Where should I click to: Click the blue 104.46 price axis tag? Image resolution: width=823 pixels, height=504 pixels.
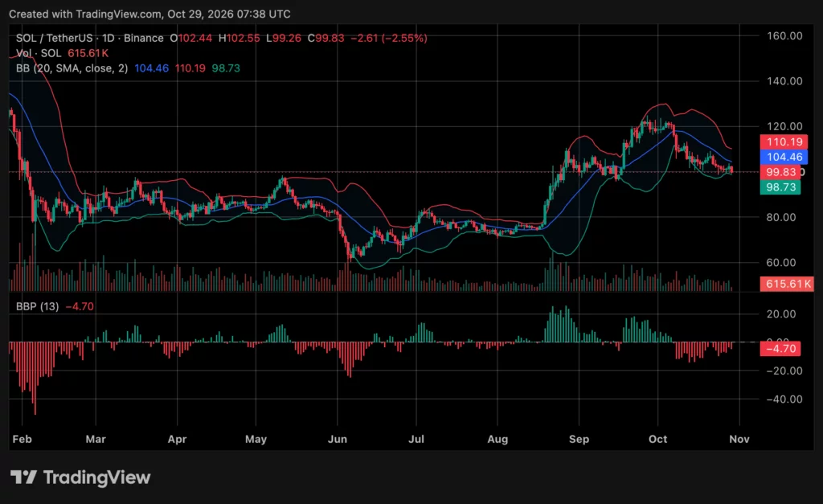click(784, 157)
